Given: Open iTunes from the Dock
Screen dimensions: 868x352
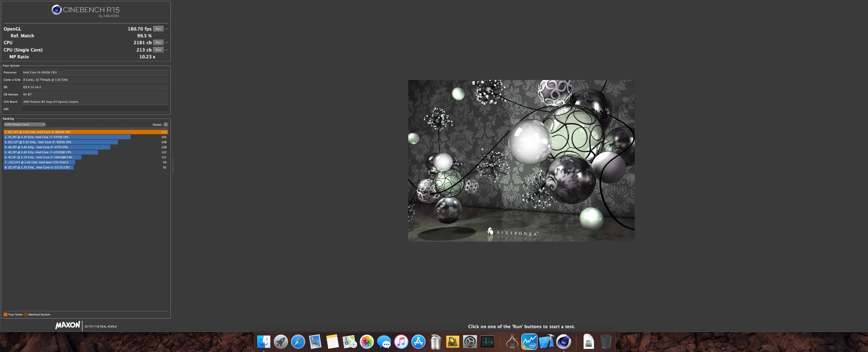Looking at the screenshot, I should point(401,342).
